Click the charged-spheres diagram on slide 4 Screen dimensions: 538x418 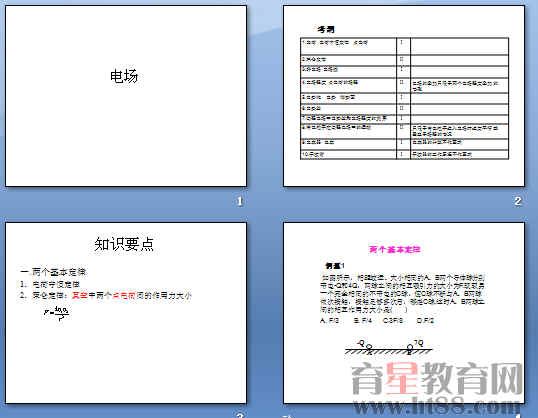pos(389,347)
